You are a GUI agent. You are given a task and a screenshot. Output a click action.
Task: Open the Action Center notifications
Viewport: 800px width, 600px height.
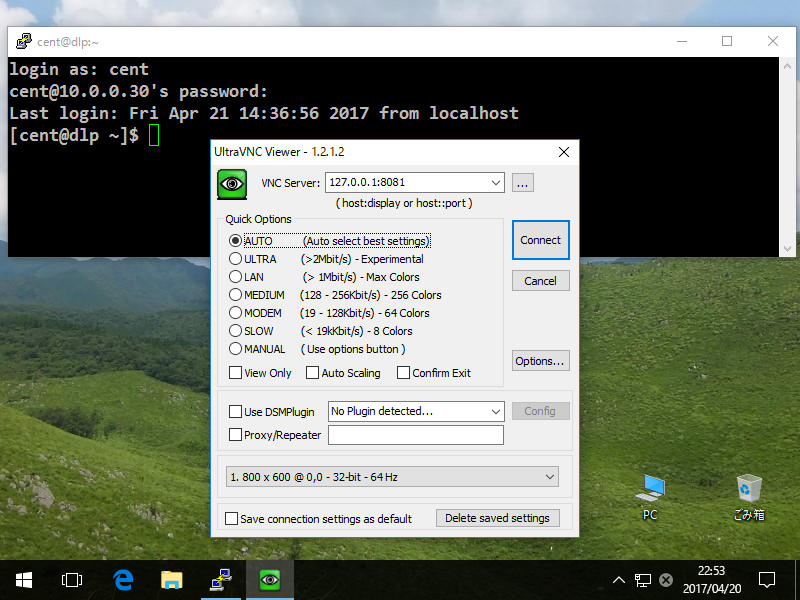767,580
